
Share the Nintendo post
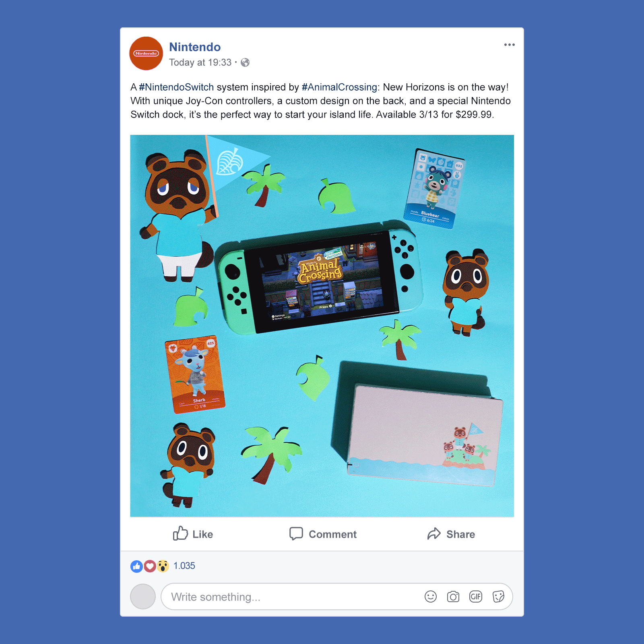click(x=451, y=534)
